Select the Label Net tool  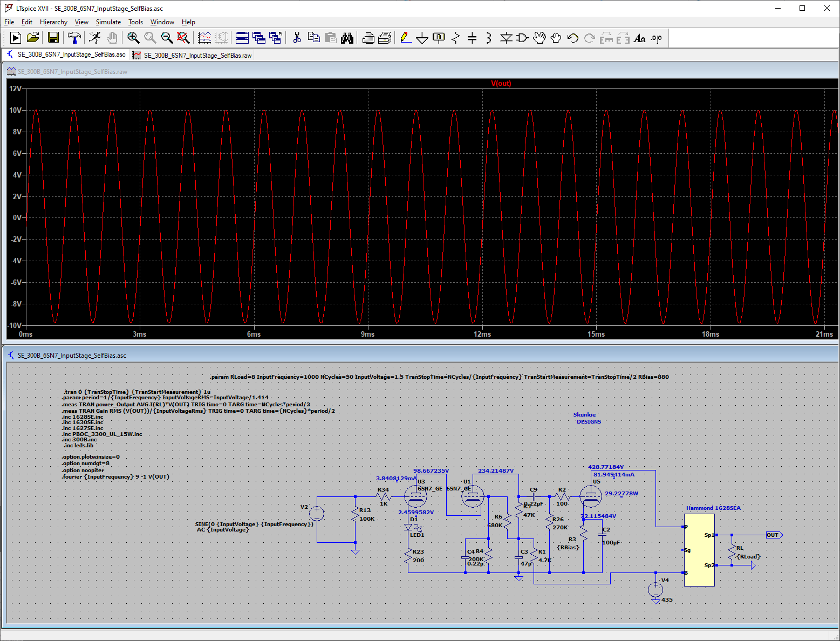pos(439,38)
